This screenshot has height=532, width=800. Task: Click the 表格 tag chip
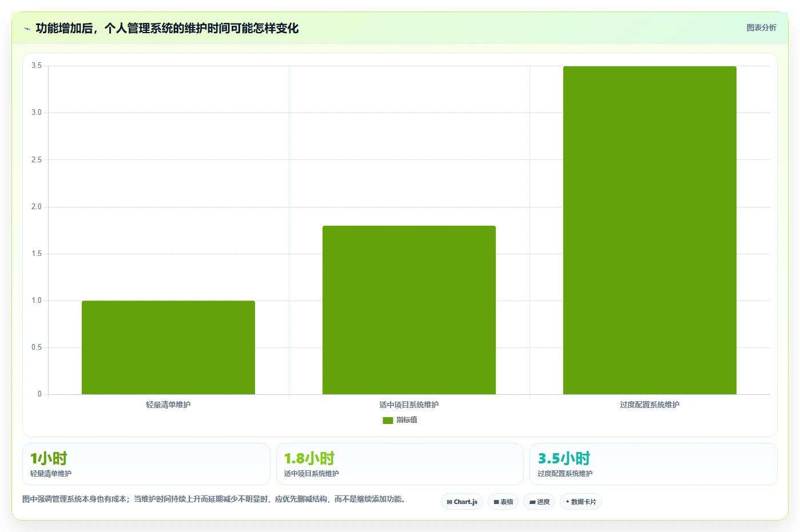[503, 502]
